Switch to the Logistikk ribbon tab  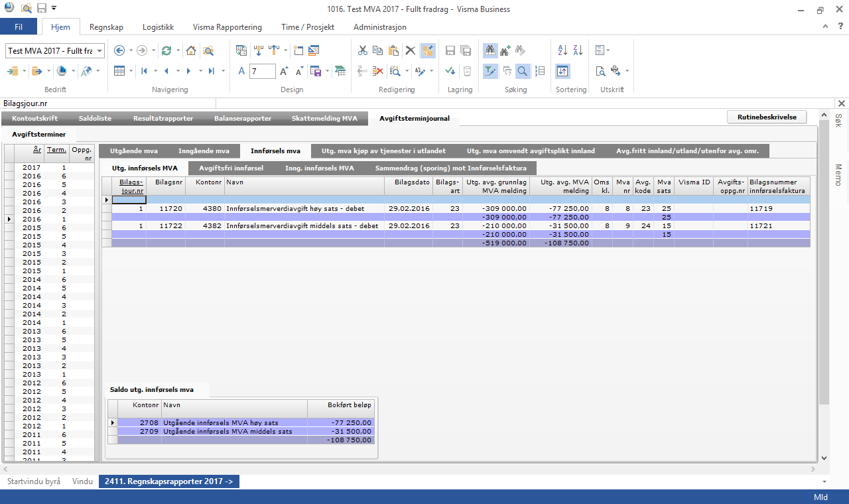158,27
